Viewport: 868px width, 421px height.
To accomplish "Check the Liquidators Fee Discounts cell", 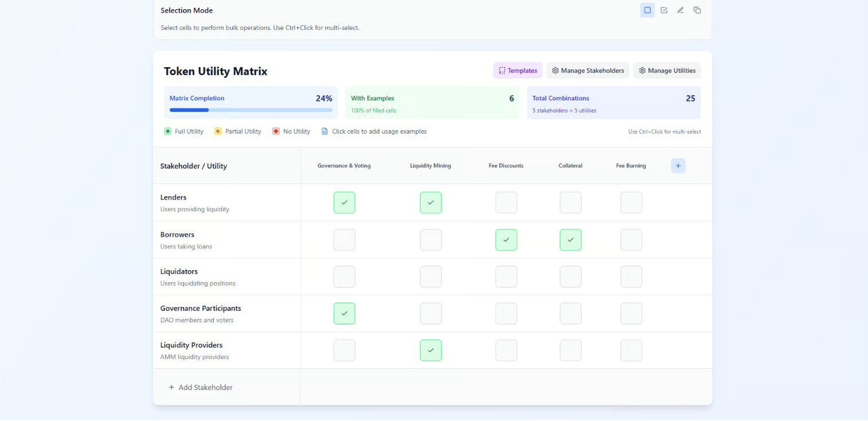I will pos(506,276).
